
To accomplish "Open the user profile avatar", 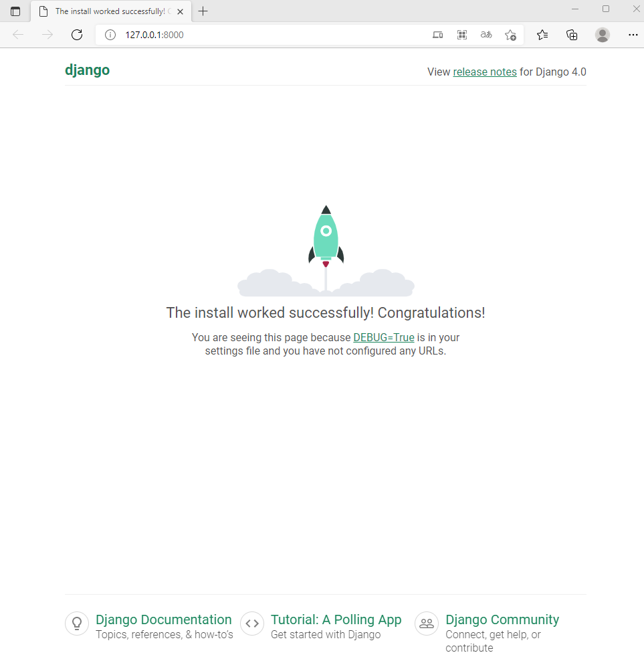I will click(x=603, y=35).
